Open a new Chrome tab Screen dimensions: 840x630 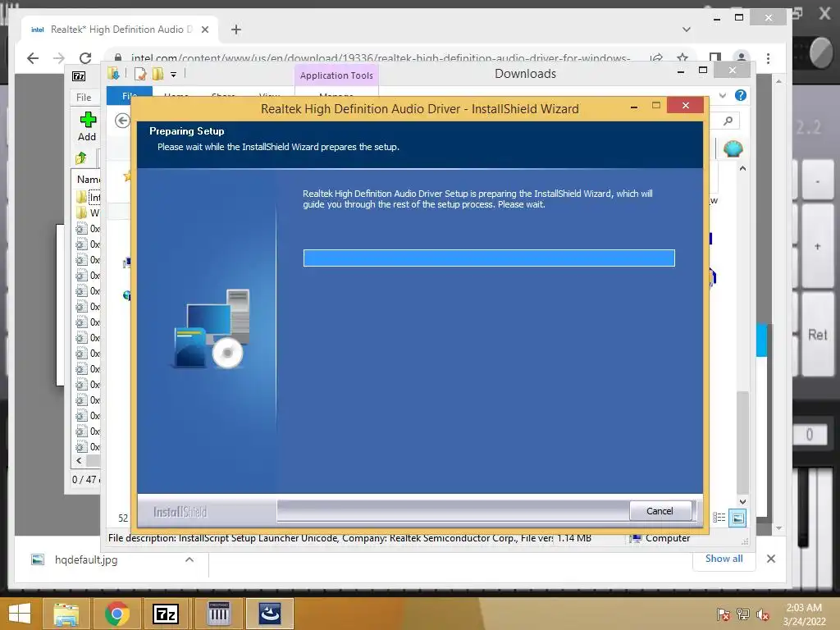pyautogui.click(x=235, y=30)
